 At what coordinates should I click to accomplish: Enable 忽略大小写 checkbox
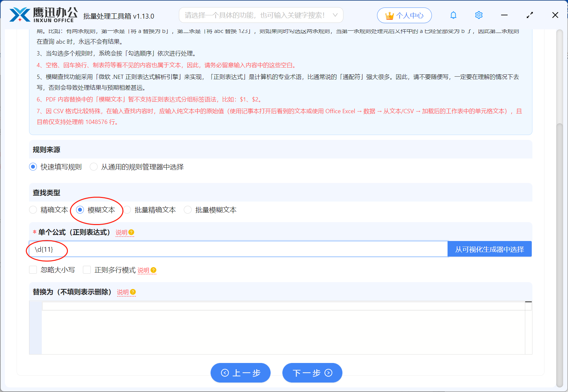point(33,270)
